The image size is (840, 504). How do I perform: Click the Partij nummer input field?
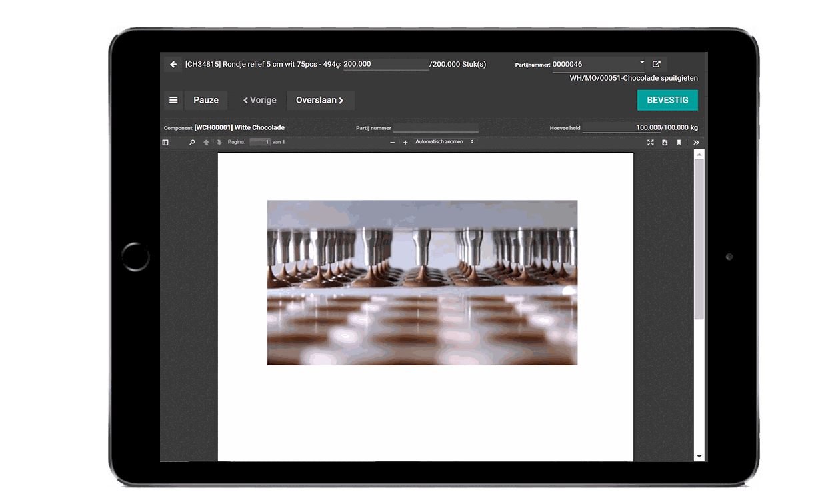coord(436,127)
